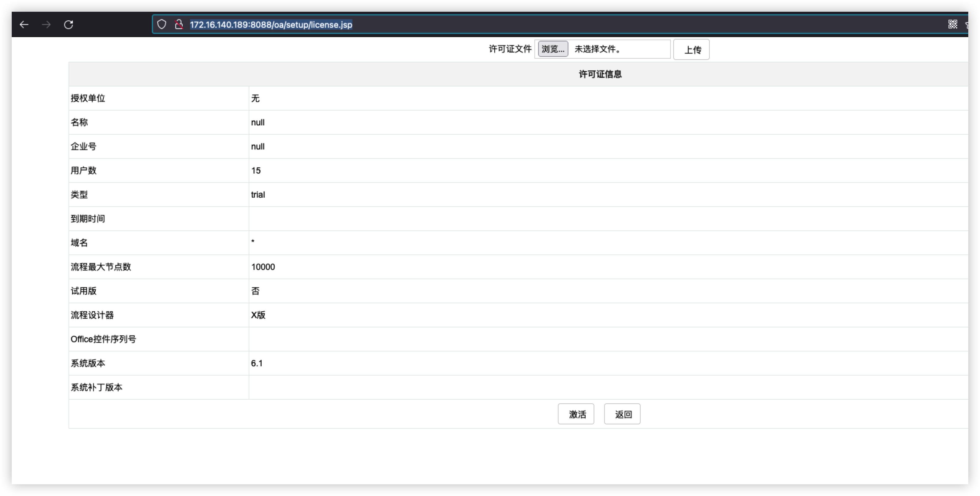
Task: Reload the license page
Action: tap(69, 25)
